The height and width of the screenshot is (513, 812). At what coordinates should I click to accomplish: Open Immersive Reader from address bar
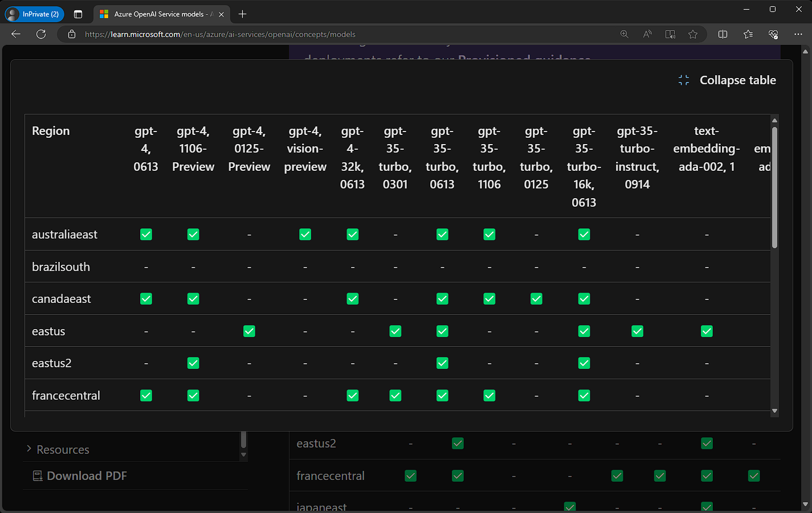670,34
